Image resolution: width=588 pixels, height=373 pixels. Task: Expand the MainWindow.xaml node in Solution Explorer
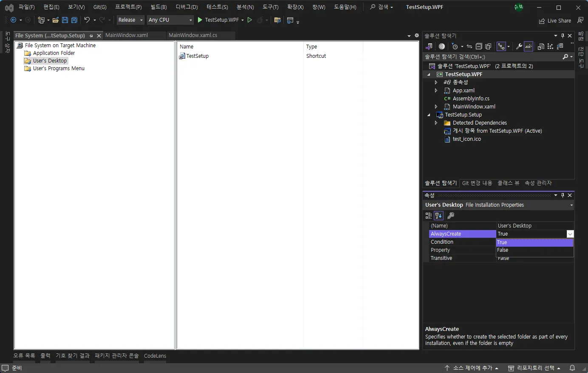(x=436, y=107)
